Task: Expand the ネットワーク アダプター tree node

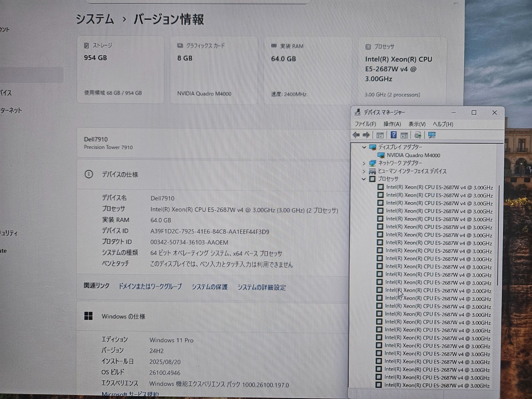Action: point(364,163)
